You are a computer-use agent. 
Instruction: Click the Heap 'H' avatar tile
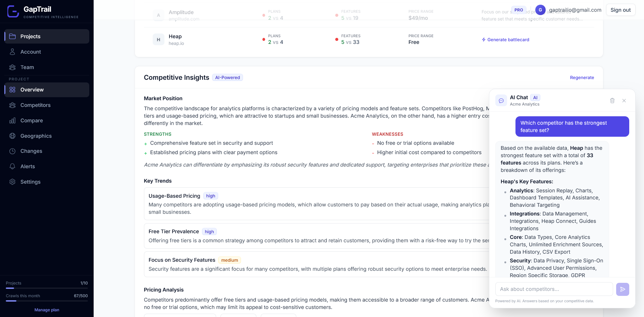[x=158, y=40]
